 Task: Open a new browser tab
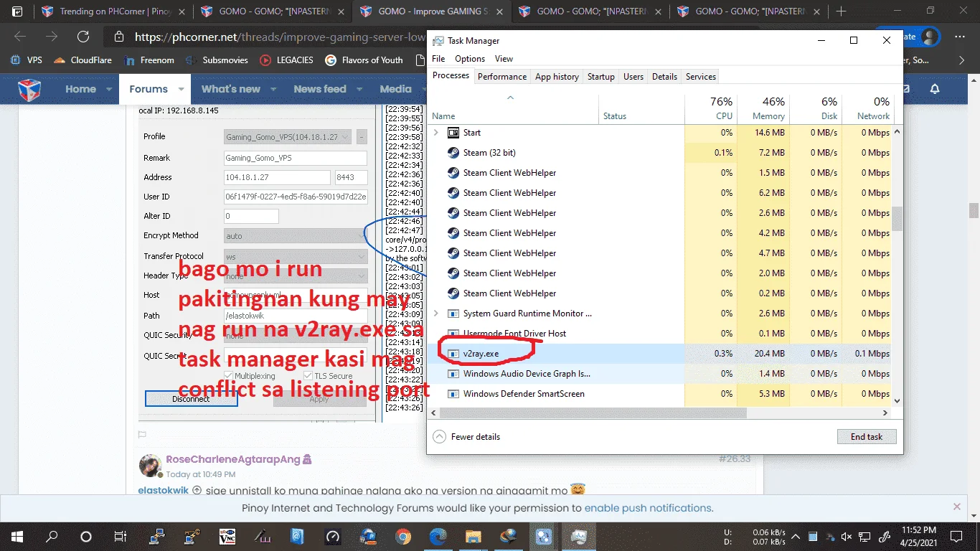[841, 11]
